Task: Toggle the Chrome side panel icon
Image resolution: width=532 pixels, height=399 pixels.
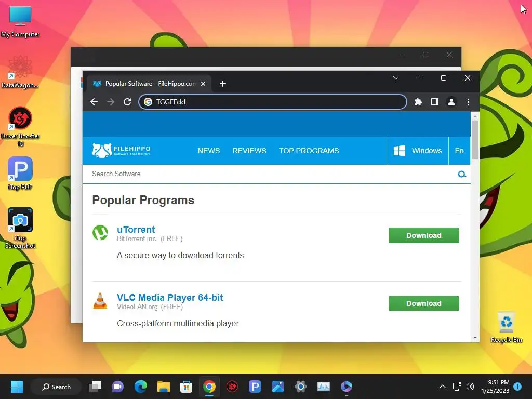Action: tap(435, 102)
